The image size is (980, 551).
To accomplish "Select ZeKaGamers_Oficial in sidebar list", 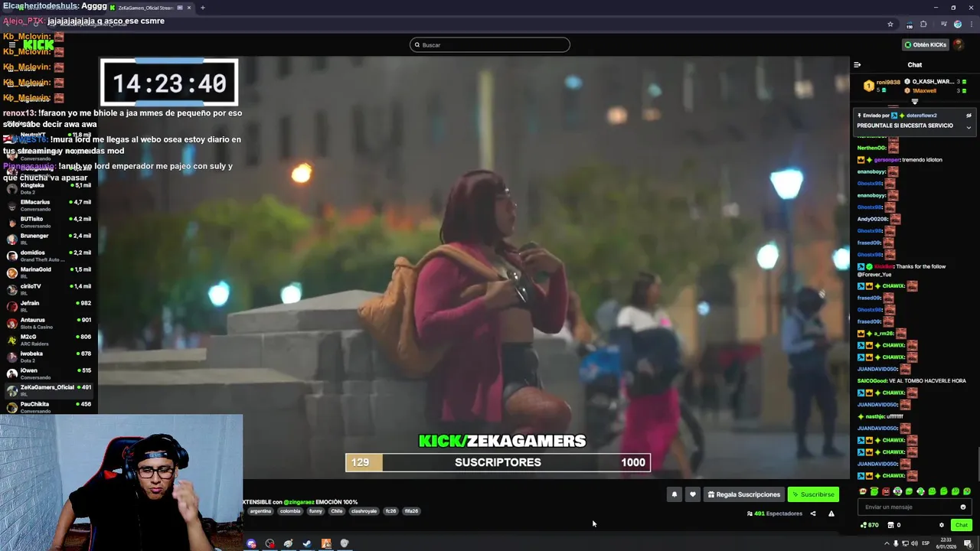I will click(x=49, y=390).
